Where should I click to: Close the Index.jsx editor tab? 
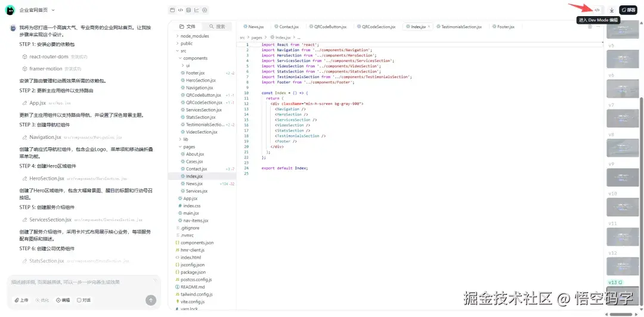[429, 26]
